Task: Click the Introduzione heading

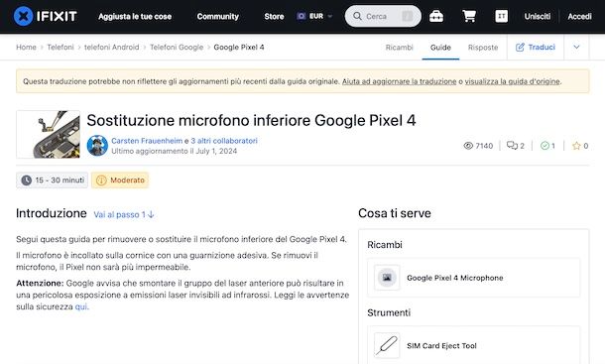Action: tap(52, 213)
